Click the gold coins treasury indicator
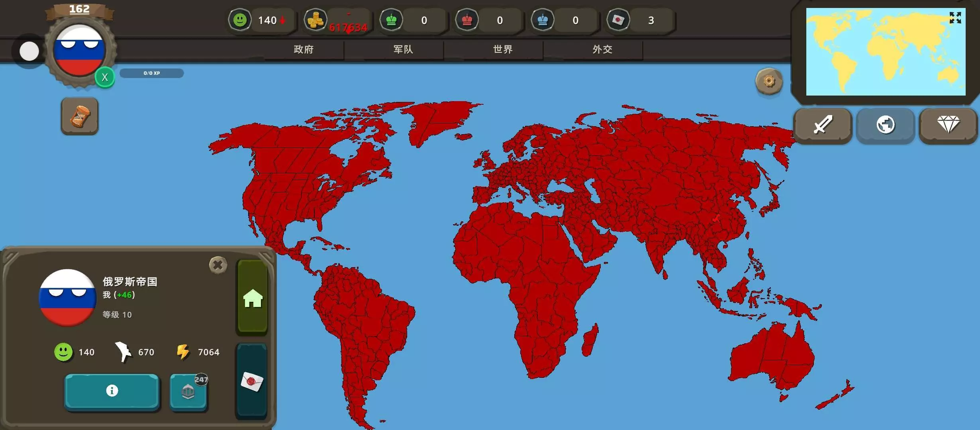Screen dimensions: 980x430 point(316,20)
